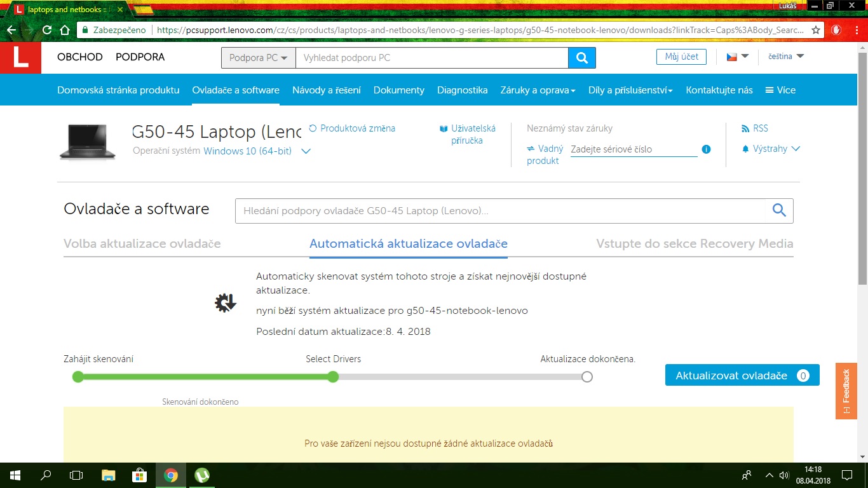Viewport: 868px width, 488px height.
Task: Go to the Dokumenty section
Action: tap(399, 90)
